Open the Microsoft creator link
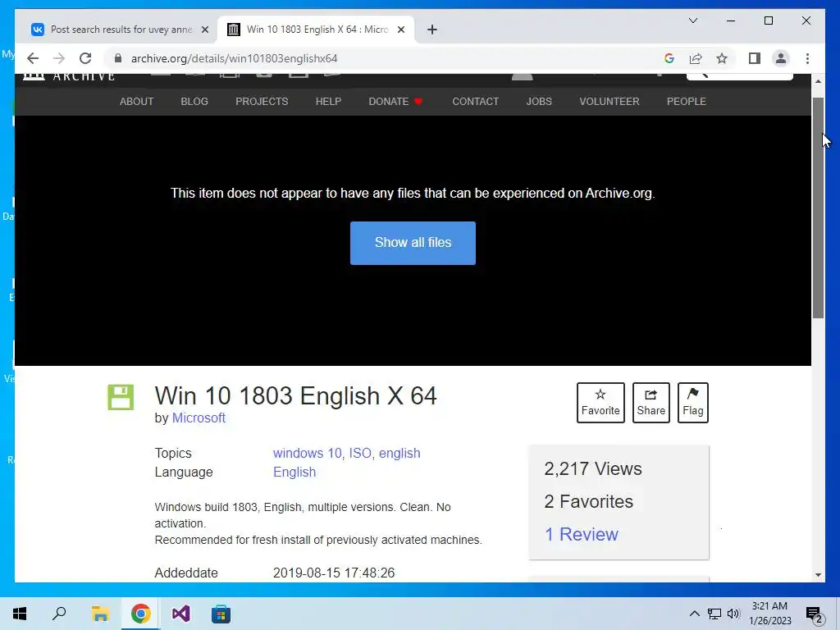 click(199, 418)
